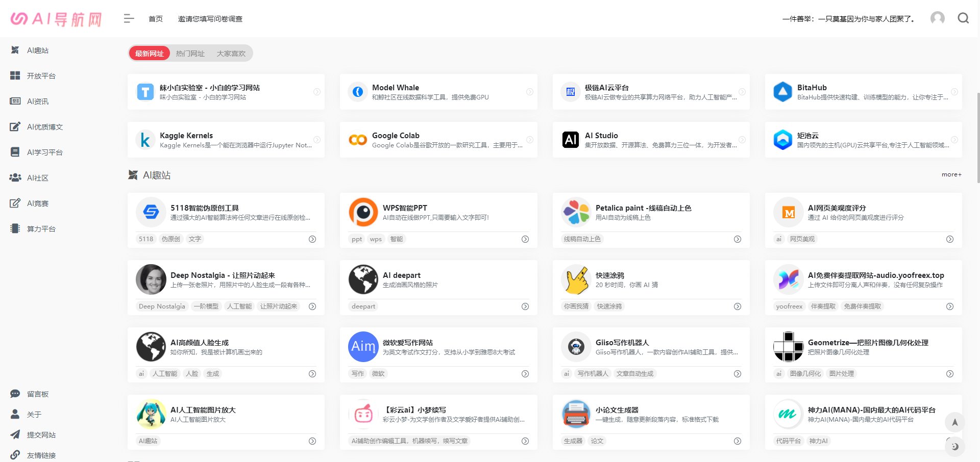The height and width of the screenshot is (462, 980).
Task: Click the 线稿自动上色 tag
Action: (x=582, y=239)
